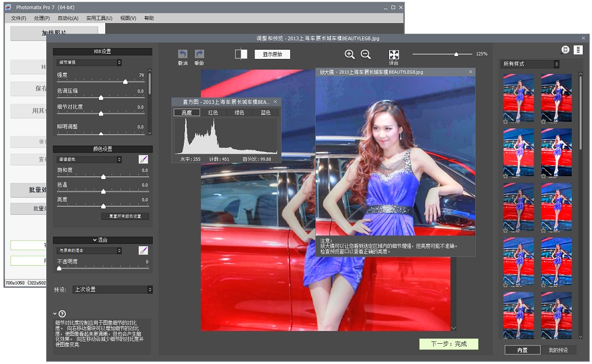Click the 强度 slider handle
The height and width of the screenshot is (364, 592).
(125, 81)
